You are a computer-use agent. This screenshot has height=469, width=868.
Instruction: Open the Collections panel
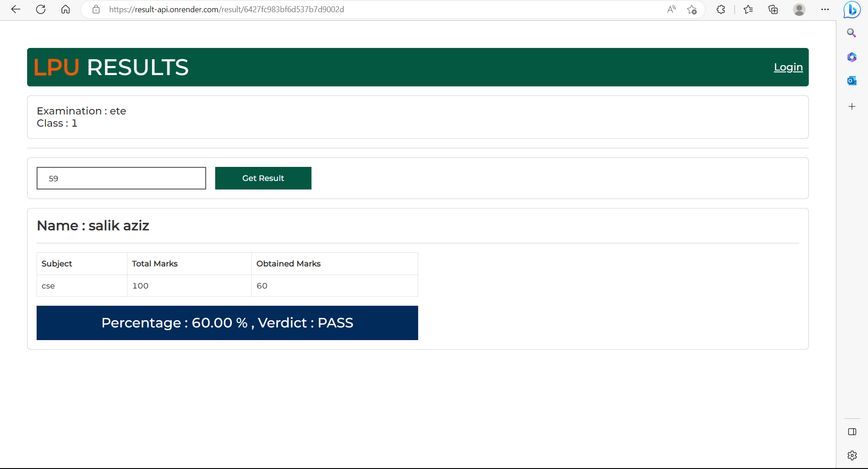(773, 9)
